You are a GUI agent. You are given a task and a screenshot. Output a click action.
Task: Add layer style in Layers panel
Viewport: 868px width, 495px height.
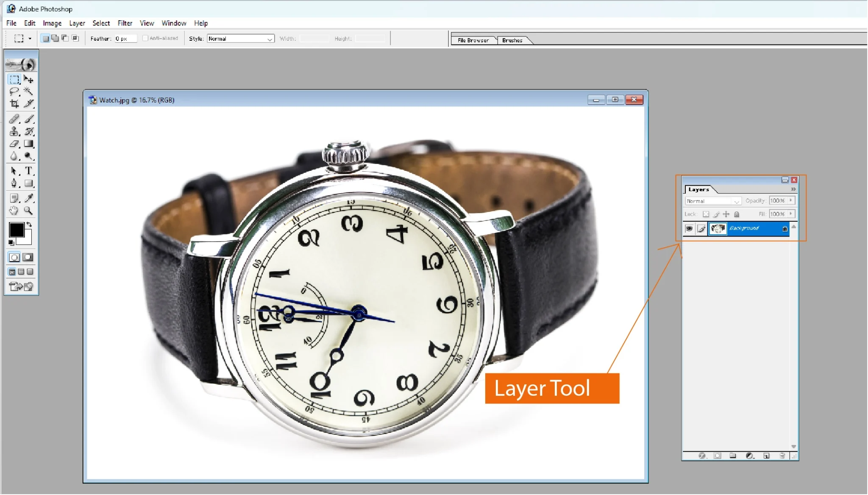tap(702, 456)
